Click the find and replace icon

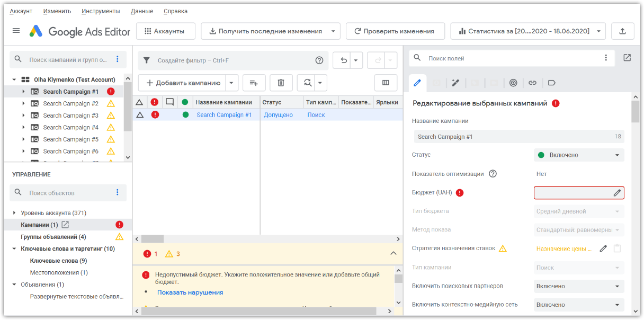[x=308, y=83]
